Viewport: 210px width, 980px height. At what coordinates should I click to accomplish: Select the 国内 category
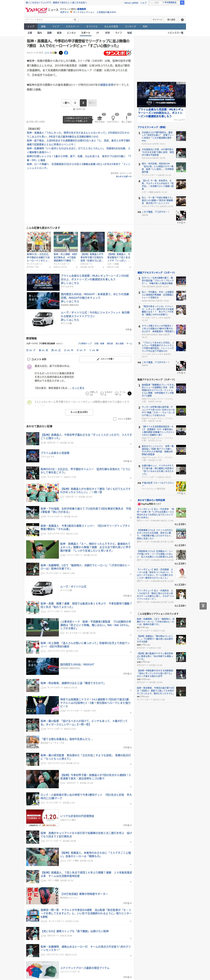coord(40,33)
